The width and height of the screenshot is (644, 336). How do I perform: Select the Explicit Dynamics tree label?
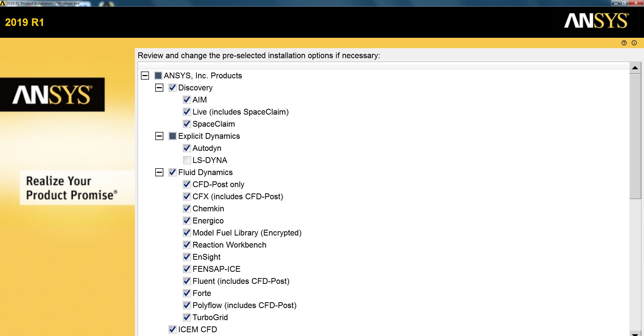(x=209, y=136)
